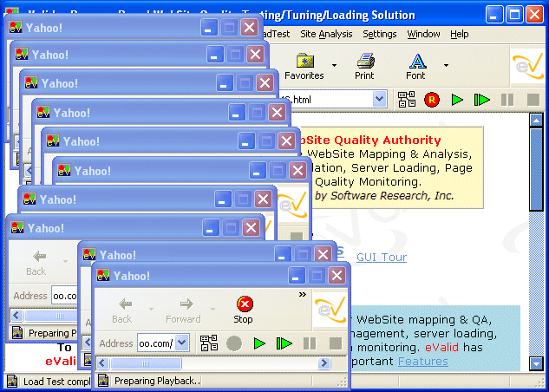Viewport: 549px width, 392px height.
Task: Click left scroll arrow in 'Preparing P' window
Action: pyautogui.click(x=16, y=316)
